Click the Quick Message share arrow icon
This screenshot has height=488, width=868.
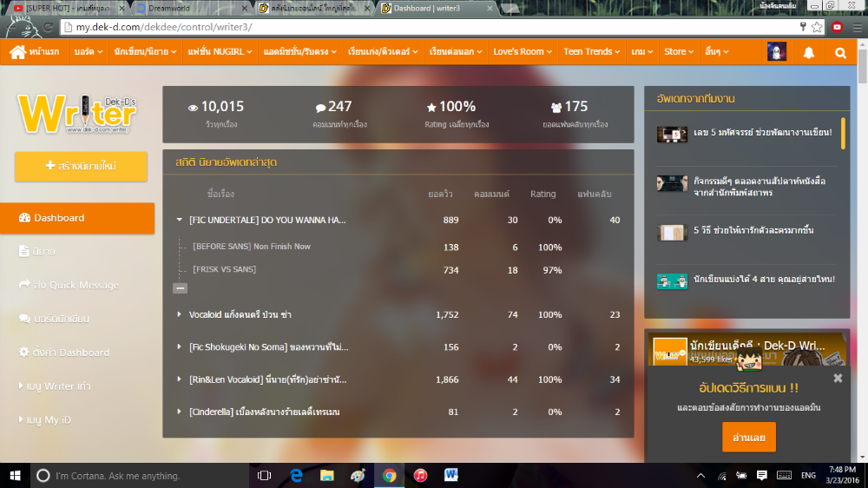(24, 284)
